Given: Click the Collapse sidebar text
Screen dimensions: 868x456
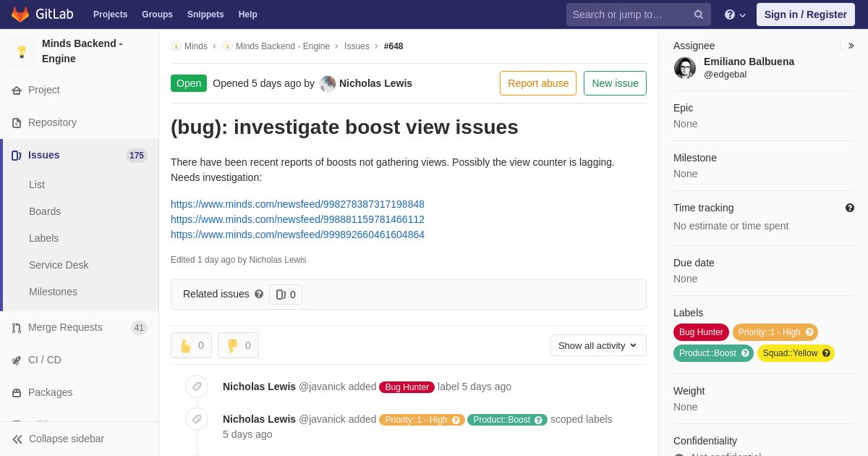Looking at the screenshot, I should (x=67, y=439).
